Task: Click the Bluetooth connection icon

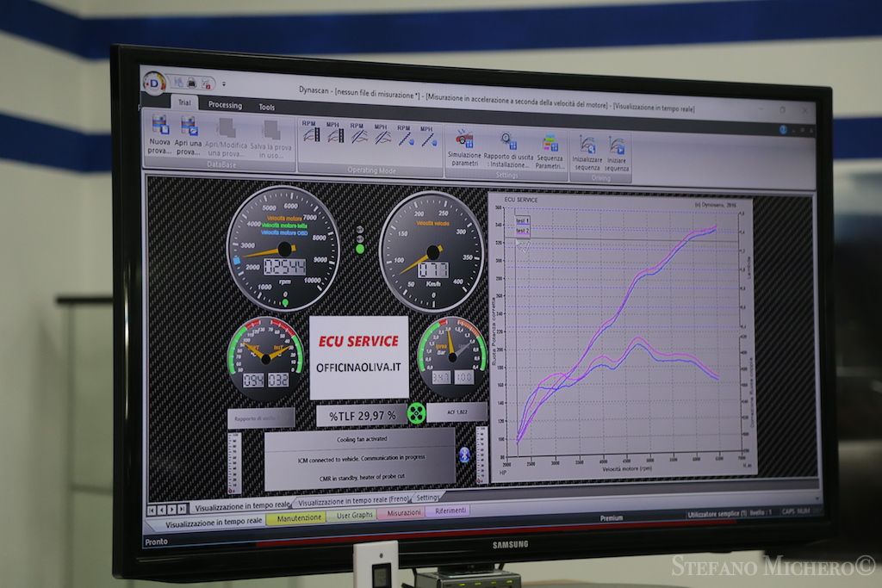Action: pyautogui.click(x=465, y=454)
